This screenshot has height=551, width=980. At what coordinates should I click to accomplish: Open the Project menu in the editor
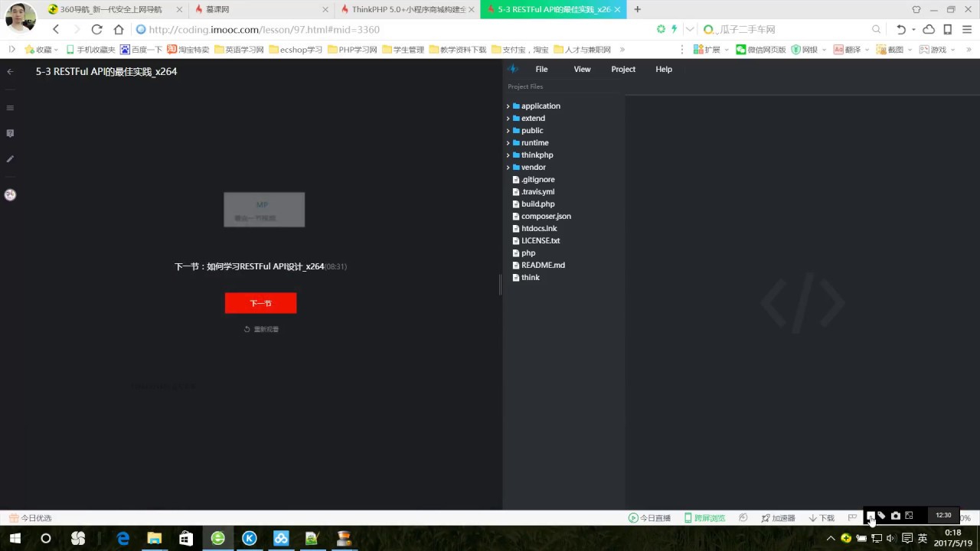623,69
